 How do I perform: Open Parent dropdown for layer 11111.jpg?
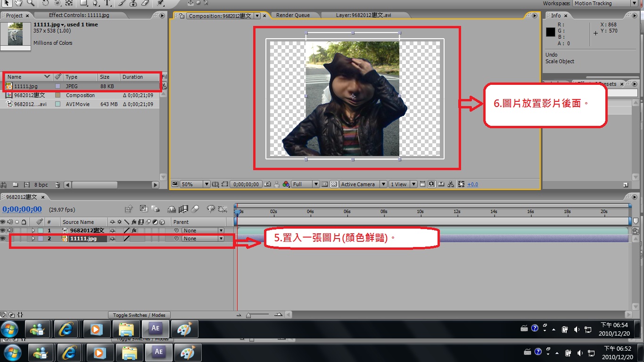tap(203, 239)
